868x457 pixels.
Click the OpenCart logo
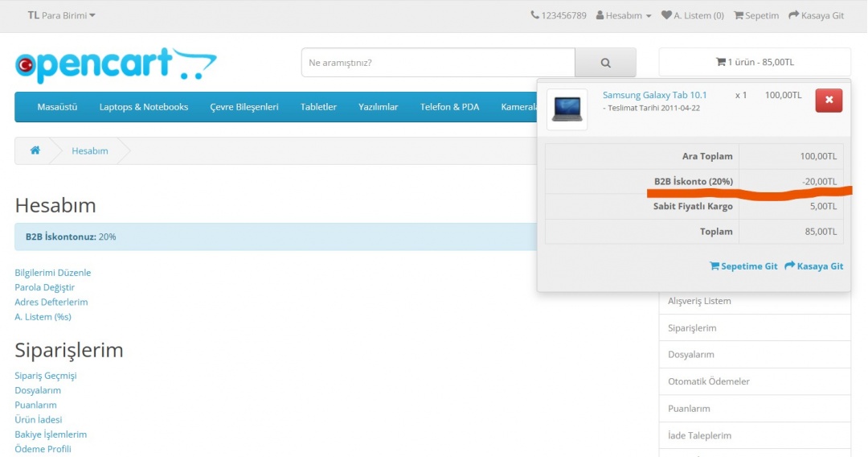coord(116,65)
